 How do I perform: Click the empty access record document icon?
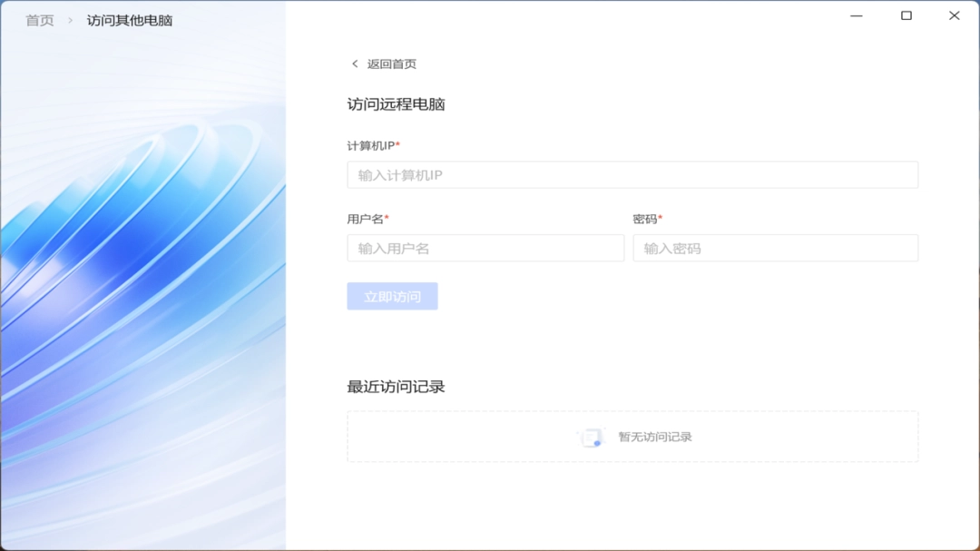[590, 437]
